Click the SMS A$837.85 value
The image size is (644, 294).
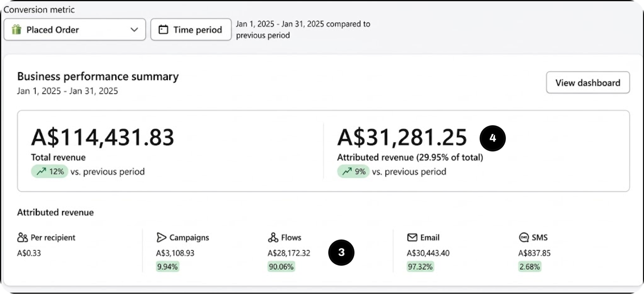(534, 253)
